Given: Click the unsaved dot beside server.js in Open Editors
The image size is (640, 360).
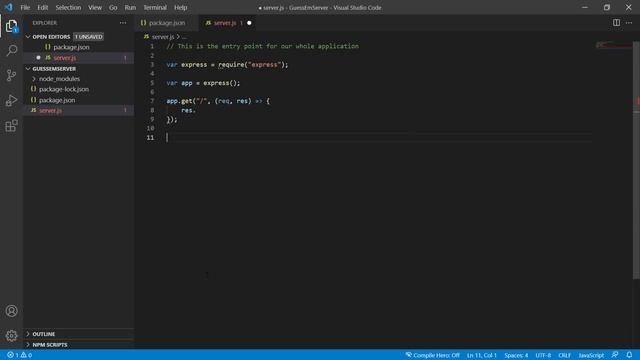Looking at the screenshot, I should [x=38, y=58].
